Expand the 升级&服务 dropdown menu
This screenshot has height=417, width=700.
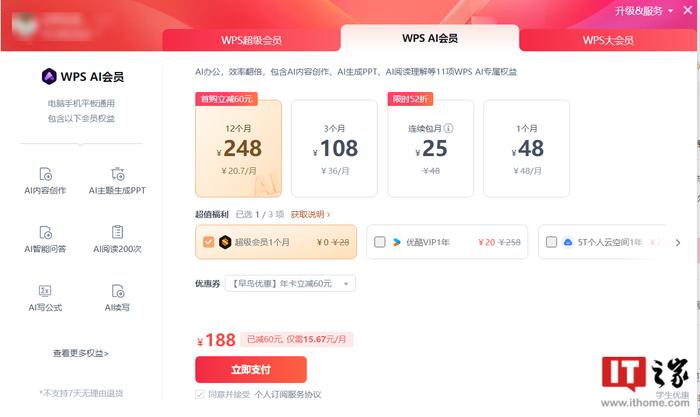point(644,11)
